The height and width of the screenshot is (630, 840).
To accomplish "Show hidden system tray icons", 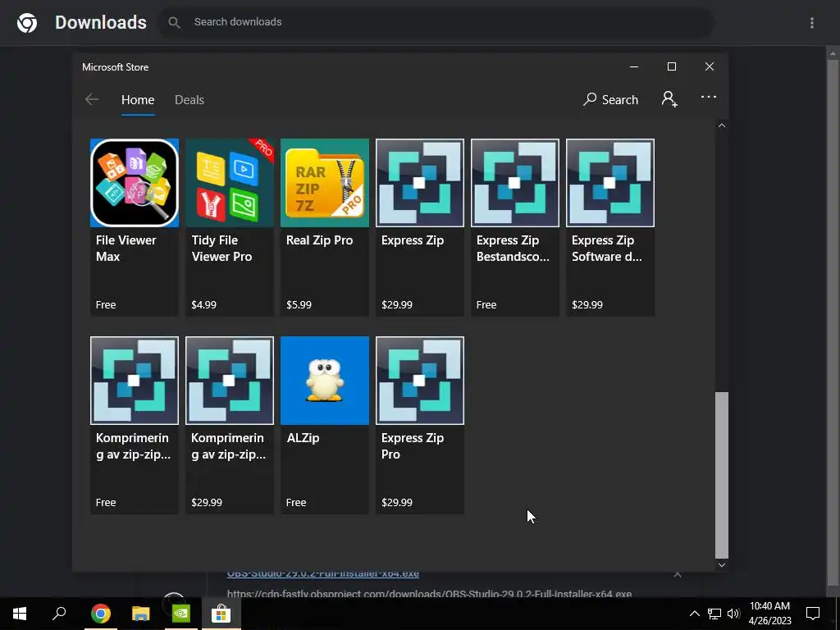I will tap(694, 614).
